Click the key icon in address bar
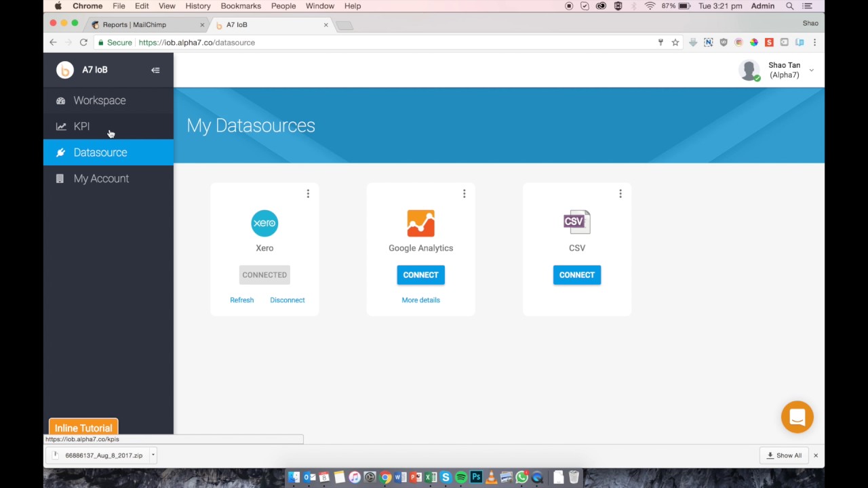This screenshot has width=868, height=488. coord(660,42)
